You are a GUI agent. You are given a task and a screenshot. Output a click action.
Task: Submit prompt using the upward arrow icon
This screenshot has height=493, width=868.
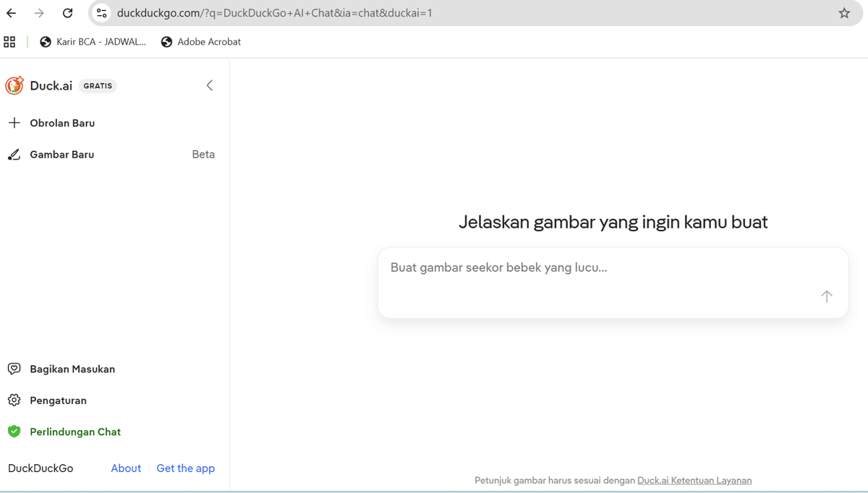pos(826,296)
